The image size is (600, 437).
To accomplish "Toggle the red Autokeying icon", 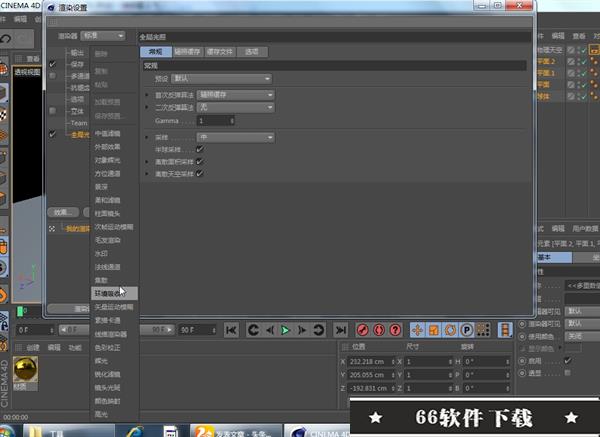I will click(379, 330).
